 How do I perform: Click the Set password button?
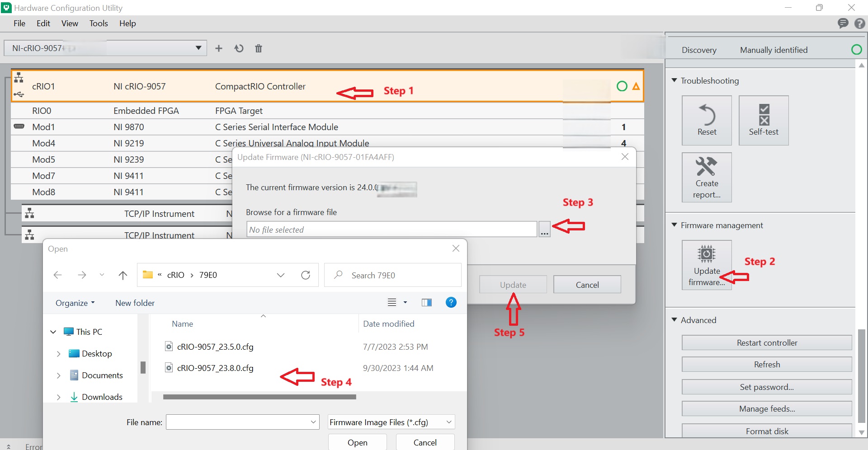pos(767,387)
